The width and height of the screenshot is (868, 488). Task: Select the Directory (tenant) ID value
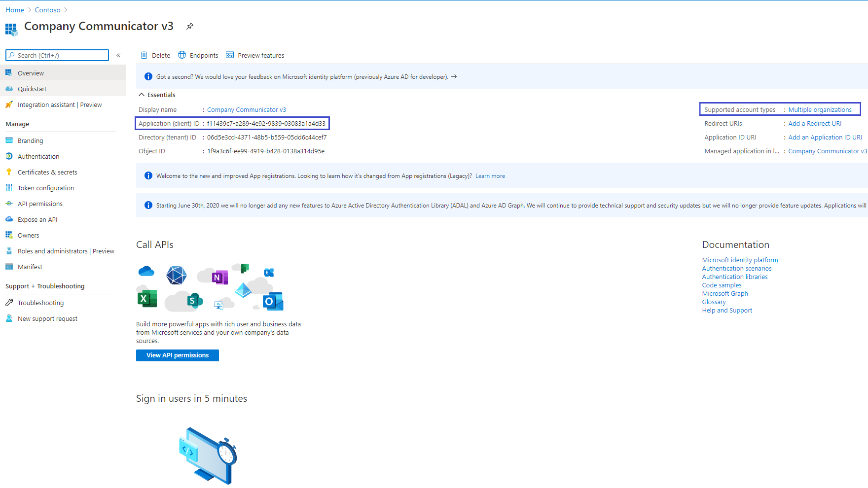[267, 137]
